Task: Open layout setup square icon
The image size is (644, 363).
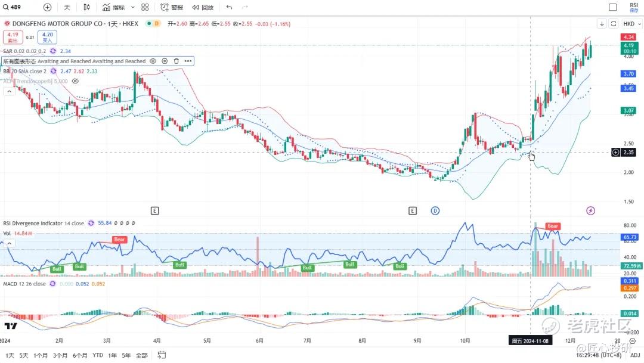Action: pos(613,7)
